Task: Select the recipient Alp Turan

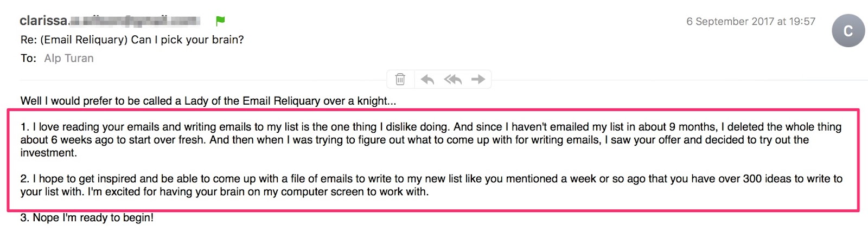Action: click(x=69, y=58)
